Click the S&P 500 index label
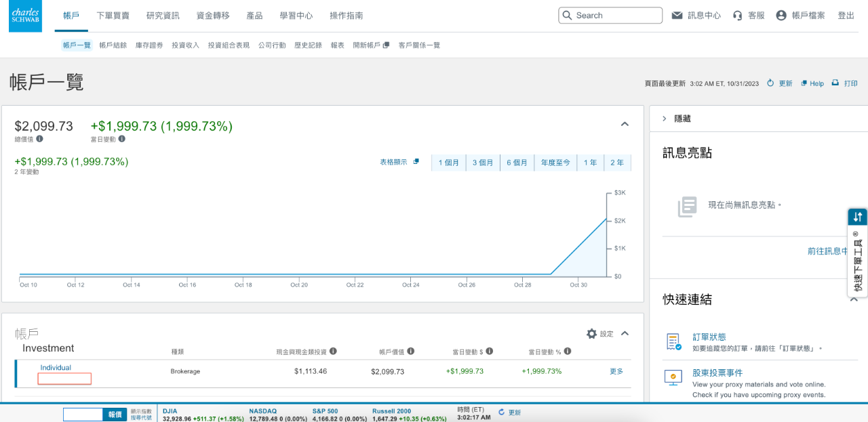The width and height of the screenshot is (868, 422). (324, 411)
